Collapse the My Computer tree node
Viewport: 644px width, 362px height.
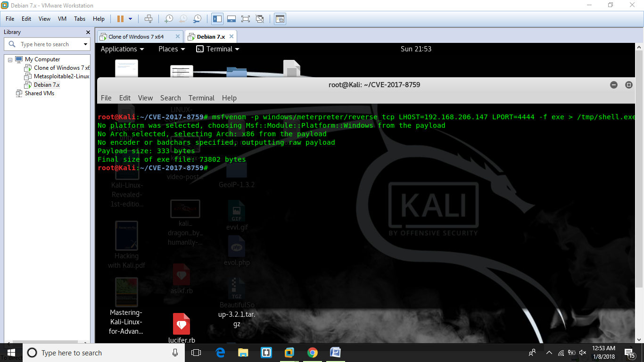pos(10,60)
